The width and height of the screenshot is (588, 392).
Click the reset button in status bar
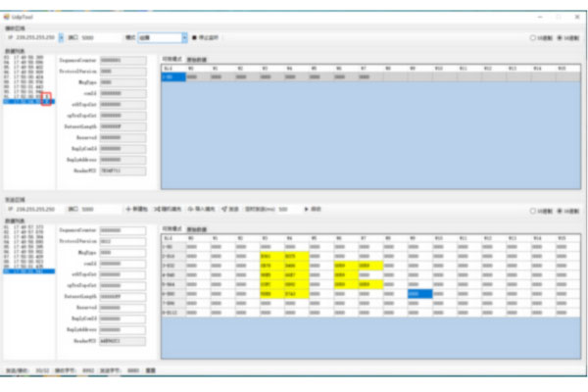coord(150,370)
